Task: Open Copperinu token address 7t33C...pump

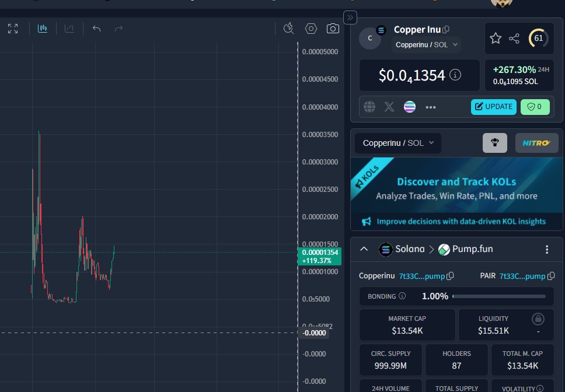Action: click(x=421, y=276)
